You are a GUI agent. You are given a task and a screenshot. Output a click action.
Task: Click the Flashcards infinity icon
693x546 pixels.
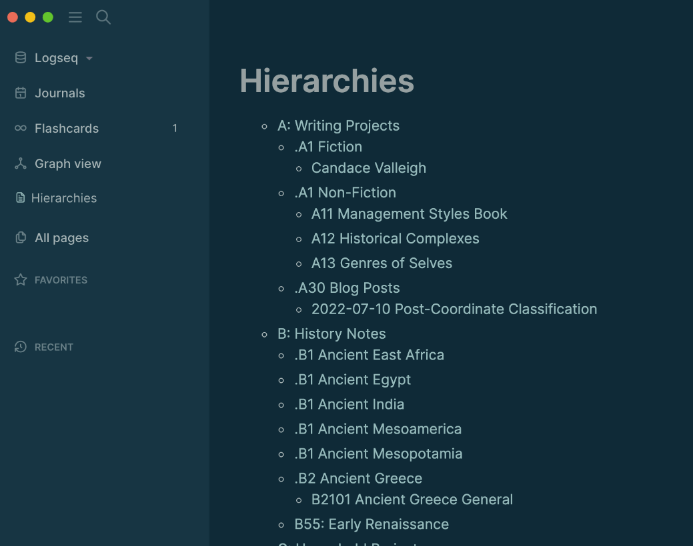click(20, 128)
